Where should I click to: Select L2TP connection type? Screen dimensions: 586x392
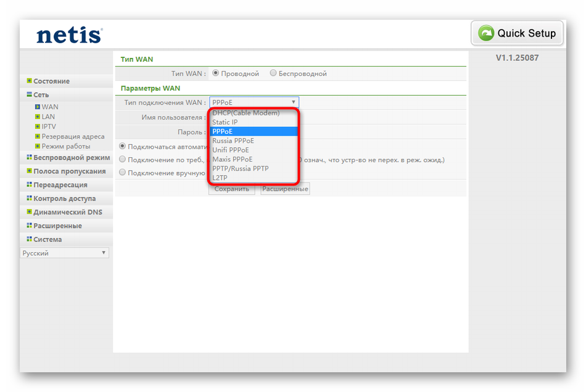pyautogui.click(x=254, y=178)
